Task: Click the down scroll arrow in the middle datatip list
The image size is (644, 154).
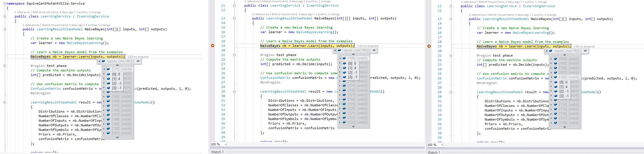Action: pyautogui.click(x=353, y=127)
